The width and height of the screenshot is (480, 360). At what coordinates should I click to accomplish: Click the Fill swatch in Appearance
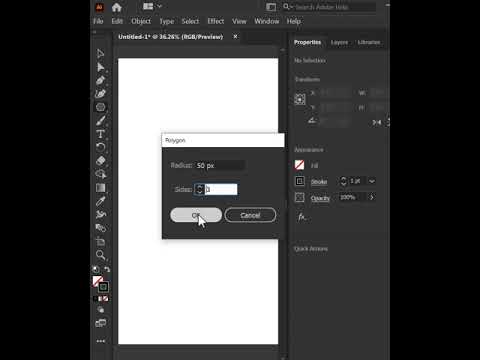[299, 165]
